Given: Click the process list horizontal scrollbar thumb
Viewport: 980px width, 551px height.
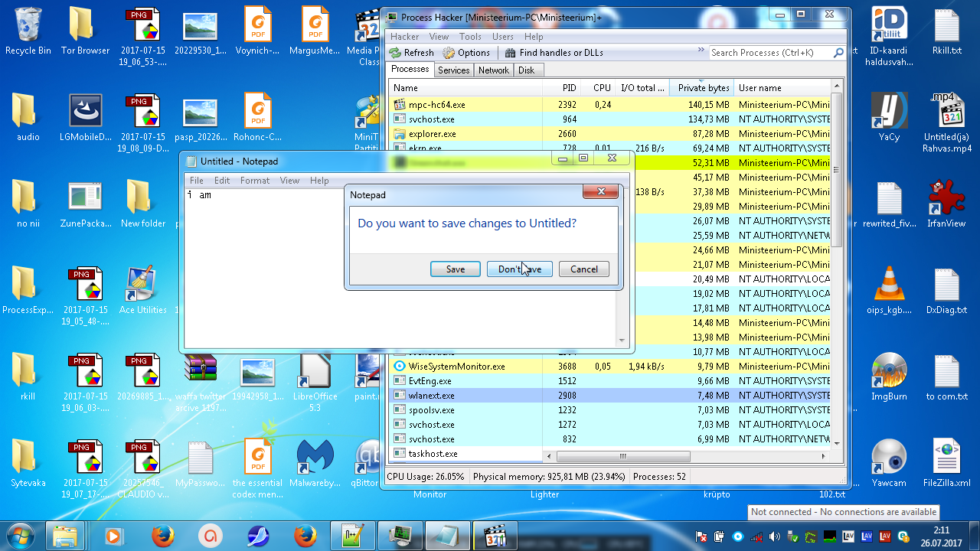Looking at the screenshot, I should tap(622, 457).
